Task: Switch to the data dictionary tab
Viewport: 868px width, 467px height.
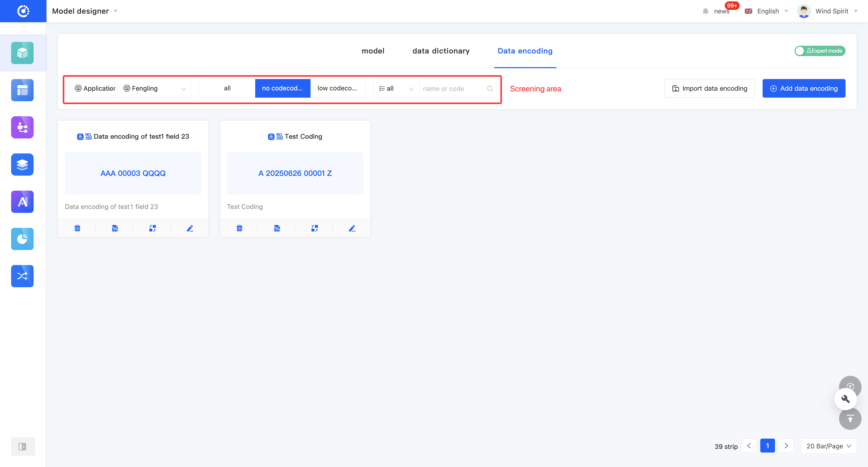Action: (441, 51)
